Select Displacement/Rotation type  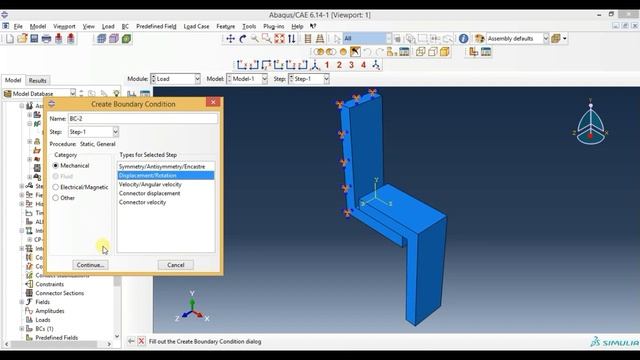(166, 176)
